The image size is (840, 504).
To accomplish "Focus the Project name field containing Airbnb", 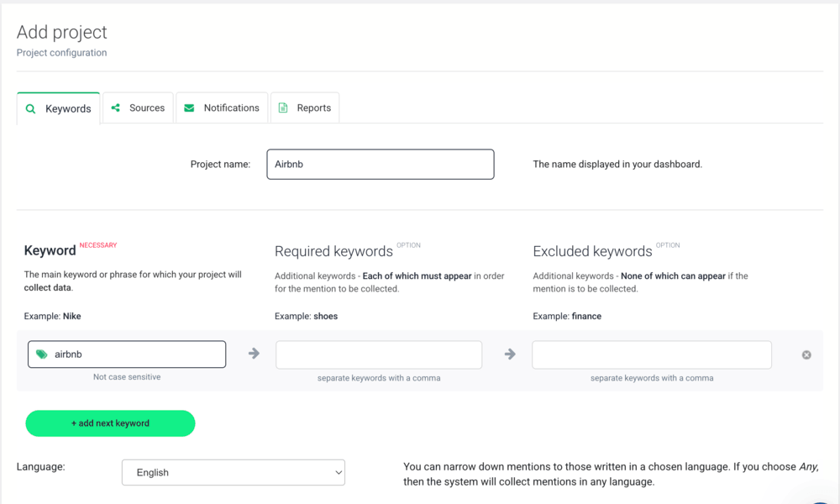I will (x=380, y=165).
